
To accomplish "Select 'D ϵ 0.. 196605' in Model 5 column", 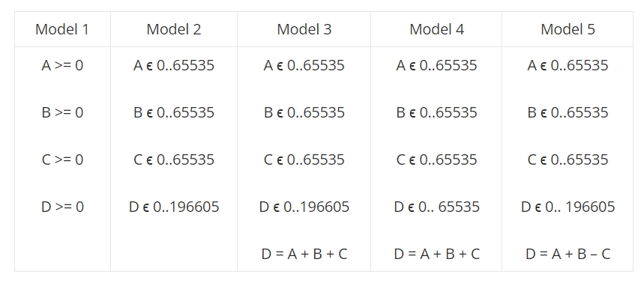I will (x=568, y=207).
